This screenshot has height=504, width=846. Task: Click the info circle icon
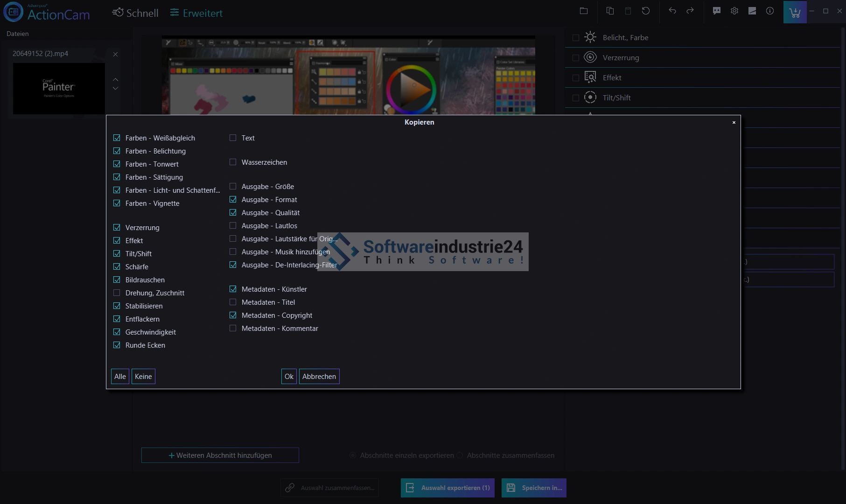770,11
